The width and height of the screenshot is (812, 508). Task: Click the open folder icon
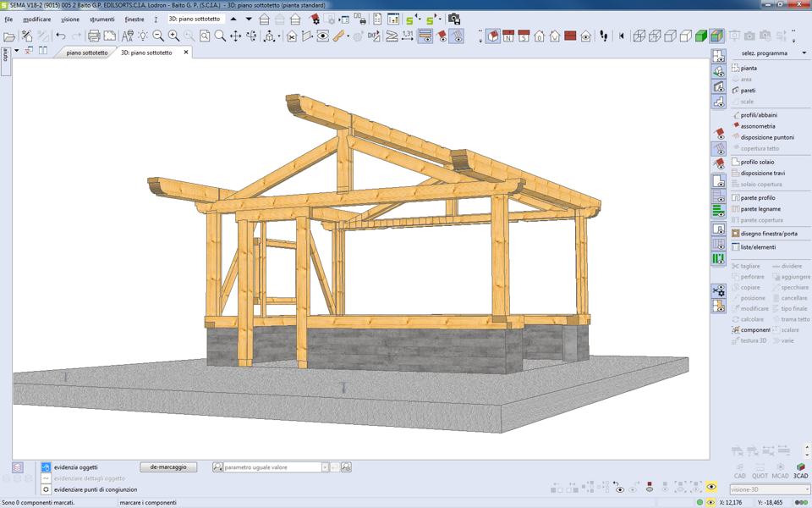[9, 36]
